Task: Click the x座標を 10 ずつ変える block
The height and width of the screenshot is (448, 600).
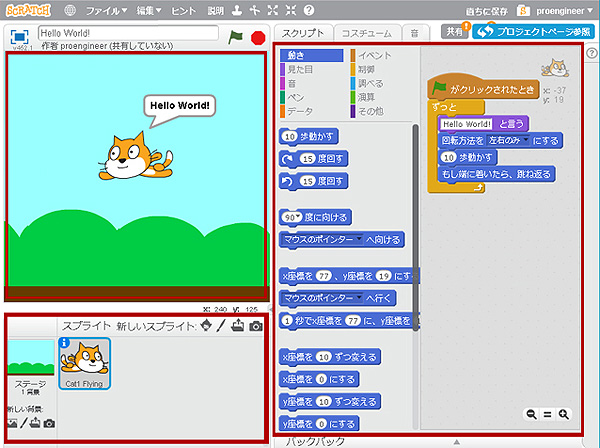Action: pos(330,357)
